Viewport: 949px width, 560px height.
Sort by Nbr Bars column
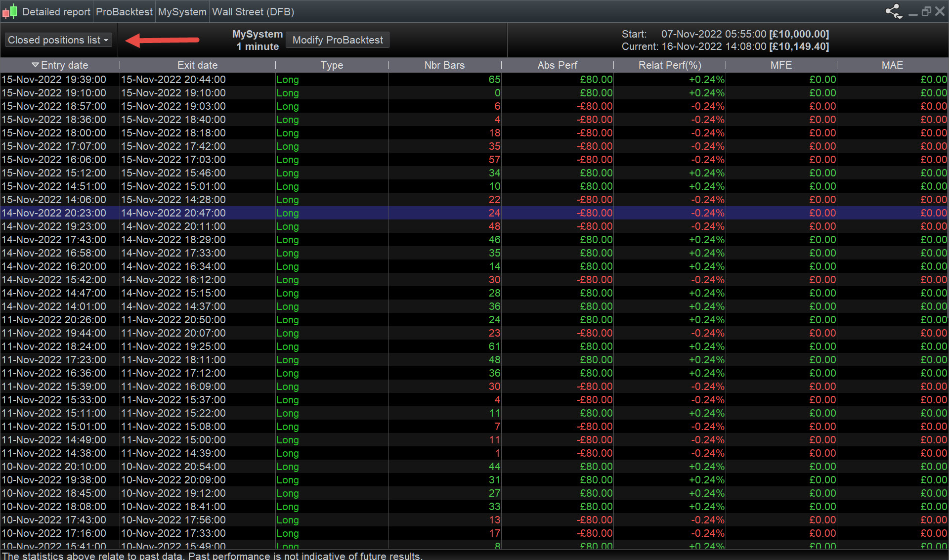pos(444,65)
